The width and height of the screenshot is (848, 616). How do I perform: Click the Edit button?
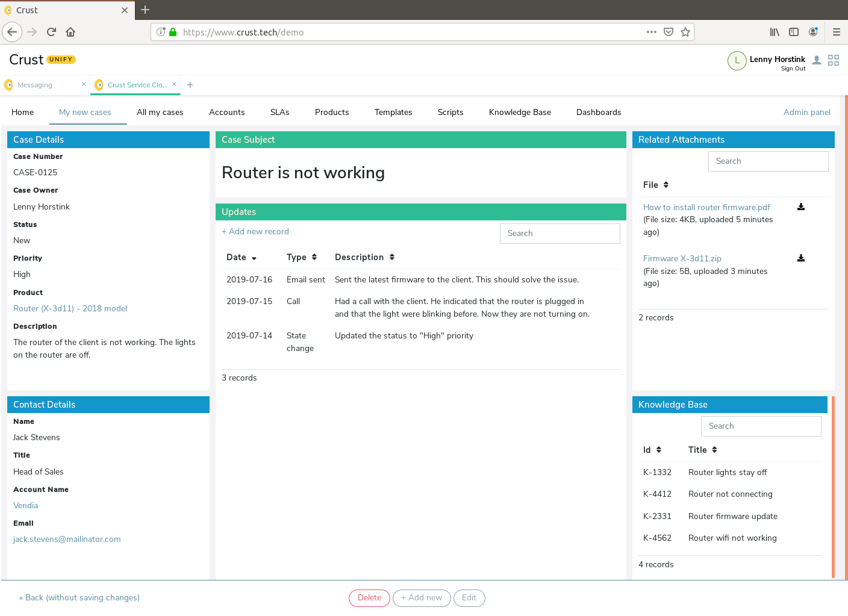pyautogui.click(x=469, y=598)
